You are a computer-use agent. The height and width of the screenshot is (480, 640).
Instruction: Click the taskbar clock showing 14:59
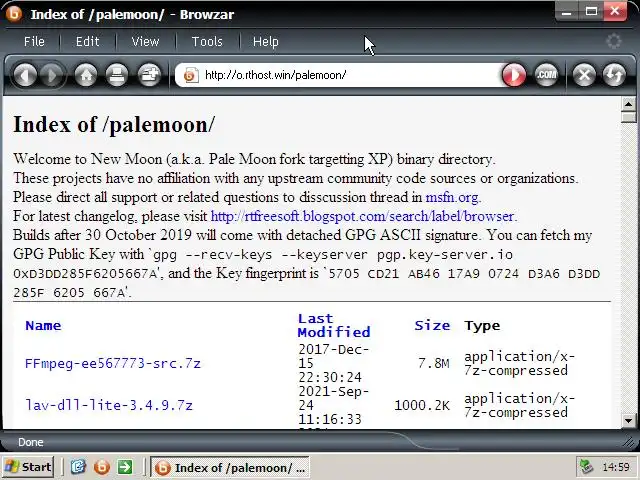(x=616, y=467)
